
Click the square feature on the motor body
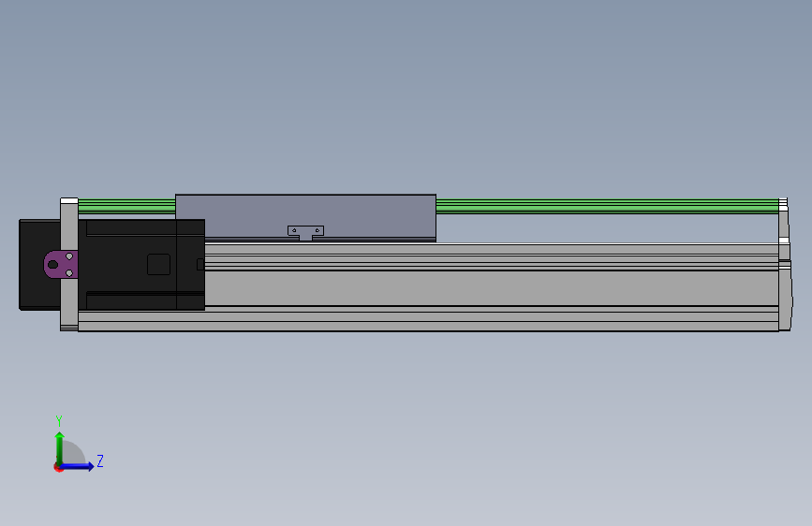pos(158,265)
